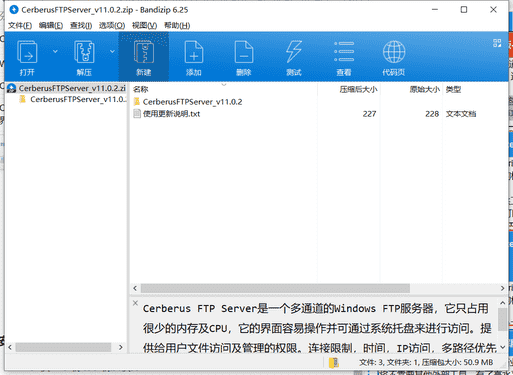Click the Code page (代码页) globe icon
The image size is (513, 375).
(394, 52)
